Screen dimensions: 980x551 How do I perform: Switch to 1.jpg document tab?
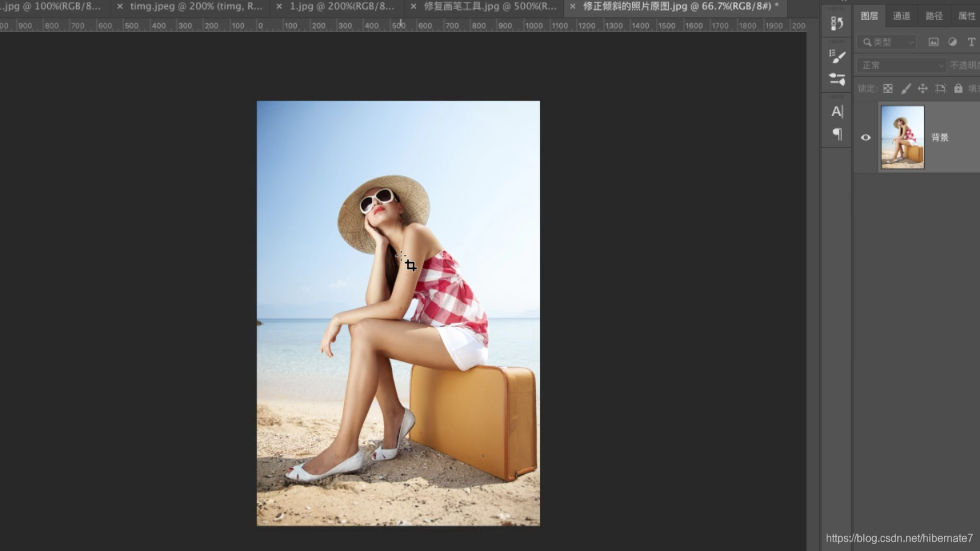coord(342,6)
